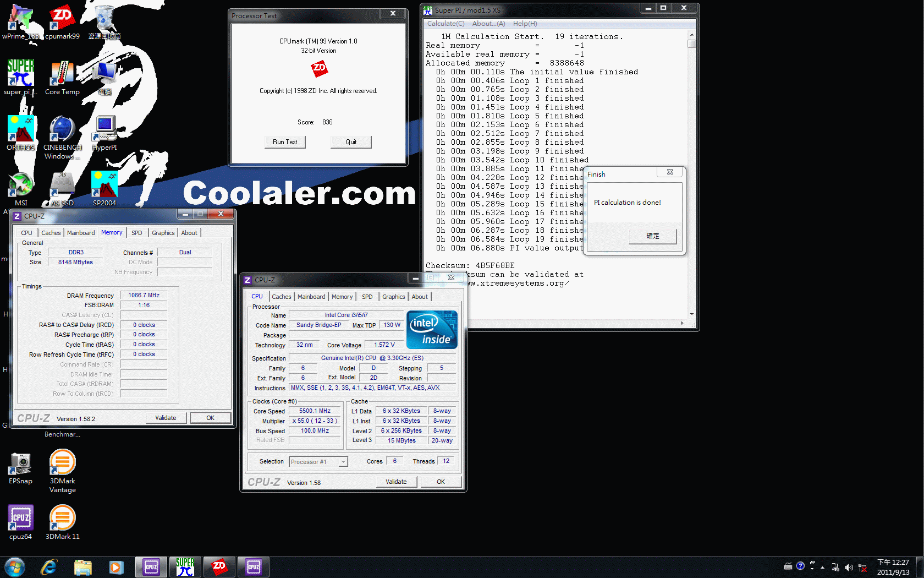924x578 pixels.
Task: Open the Calculate(C) menu in Super PI
Action: tap(446, 24)
